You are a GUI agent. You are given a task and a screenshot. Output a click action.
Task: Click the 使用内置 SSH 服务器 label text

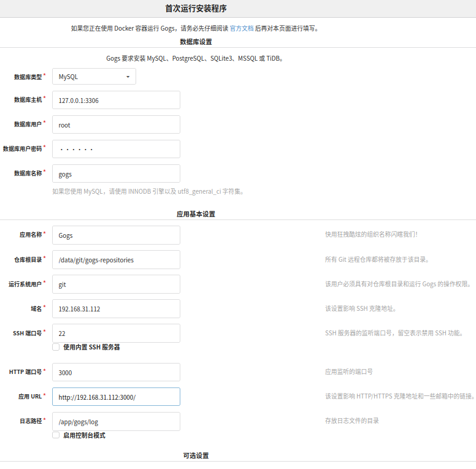coord(91,347)
